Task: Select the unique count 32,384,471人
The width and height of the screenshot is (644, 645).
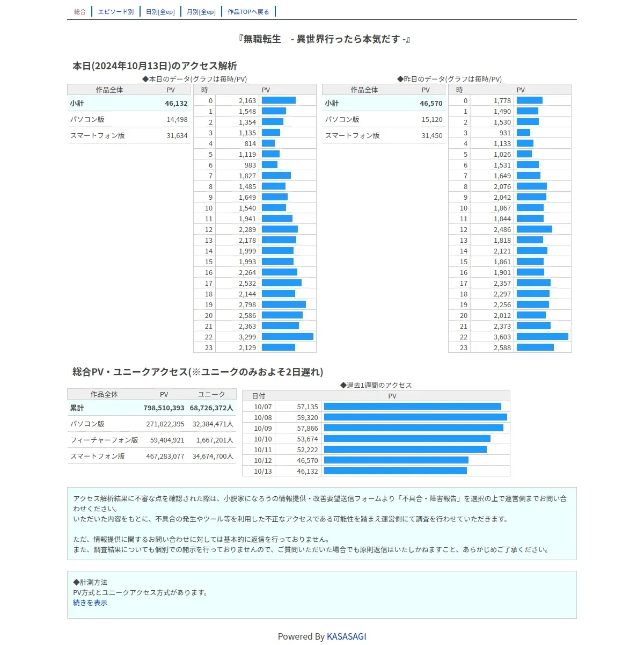Action: pos(213,424)
